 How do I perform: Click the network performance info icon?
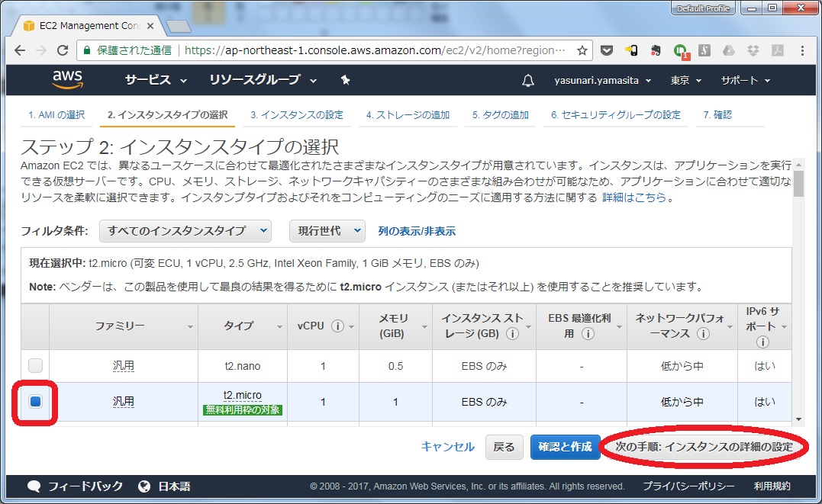[x=703, y=333]
